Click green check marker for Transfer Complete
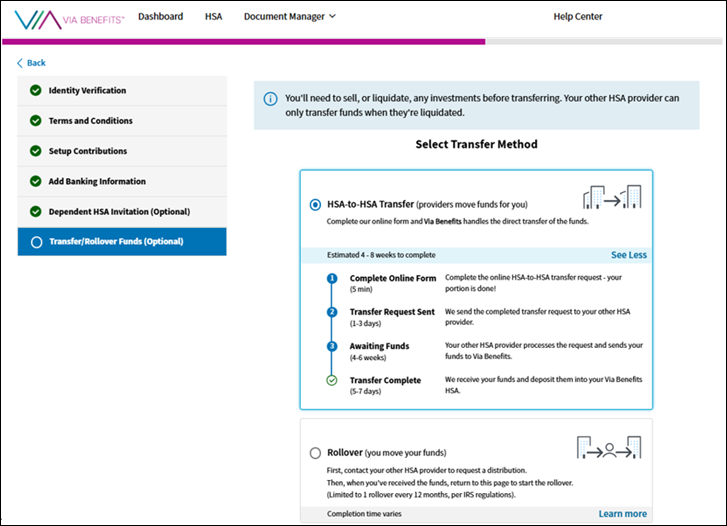The height and width of the screenshot is (526, 727). tap(332, 381)
